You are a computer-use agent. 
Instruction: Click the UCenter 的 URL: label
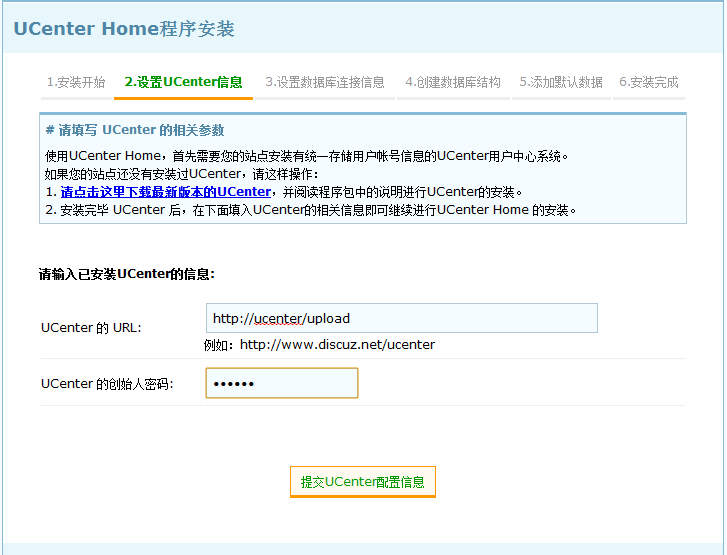(x=91, y=328)
